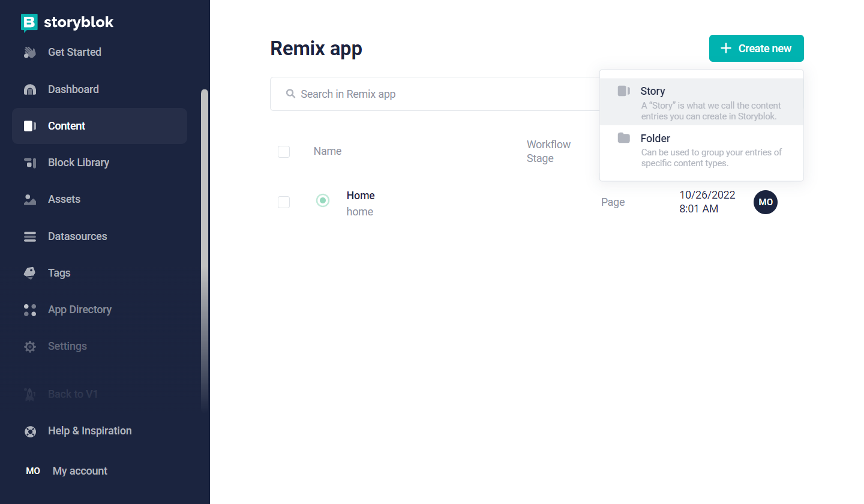Click the home slug text
The width and height of the screenshot is (864, 504).
click(360, 212)
